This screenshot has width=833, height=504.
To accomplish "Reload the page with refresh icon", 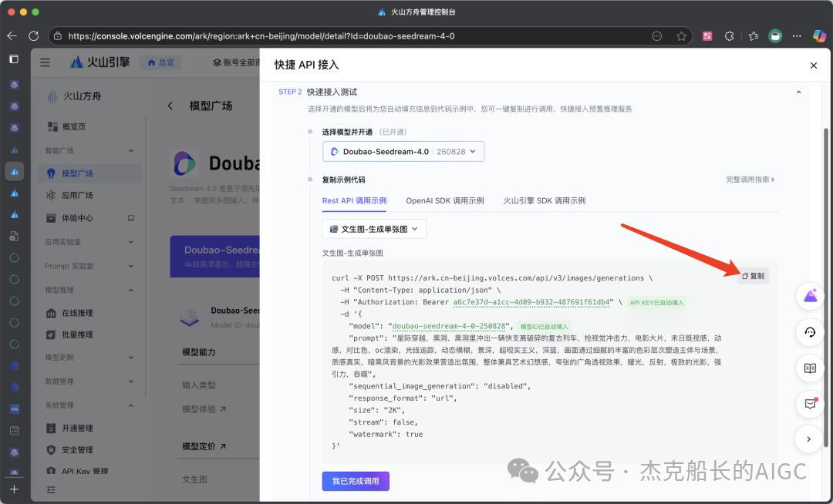I will point(33,36).
